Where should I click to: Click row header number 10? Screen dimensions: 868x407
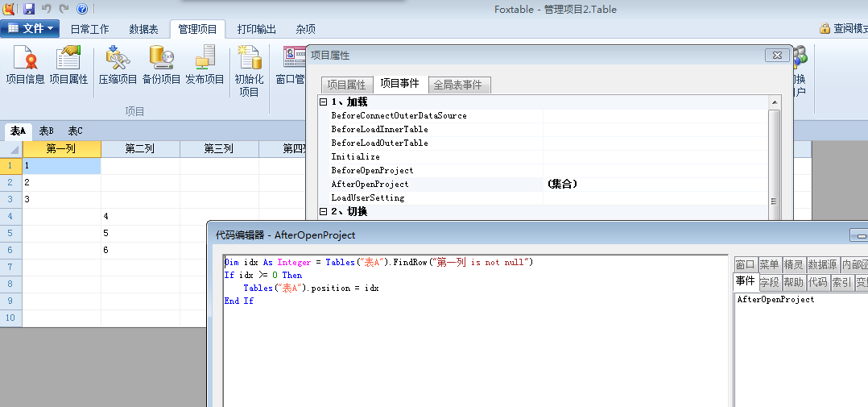(x=11, y=318)
